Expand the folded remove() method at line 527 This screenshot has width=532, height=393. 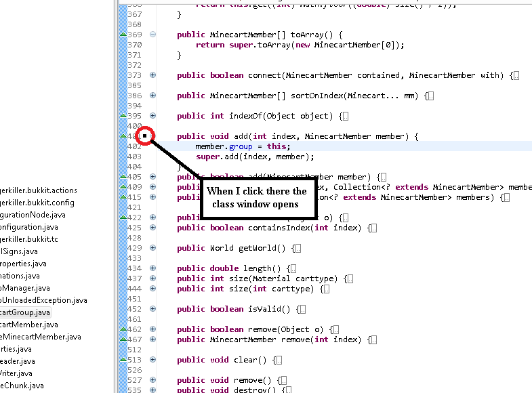(x=152, y=380)
